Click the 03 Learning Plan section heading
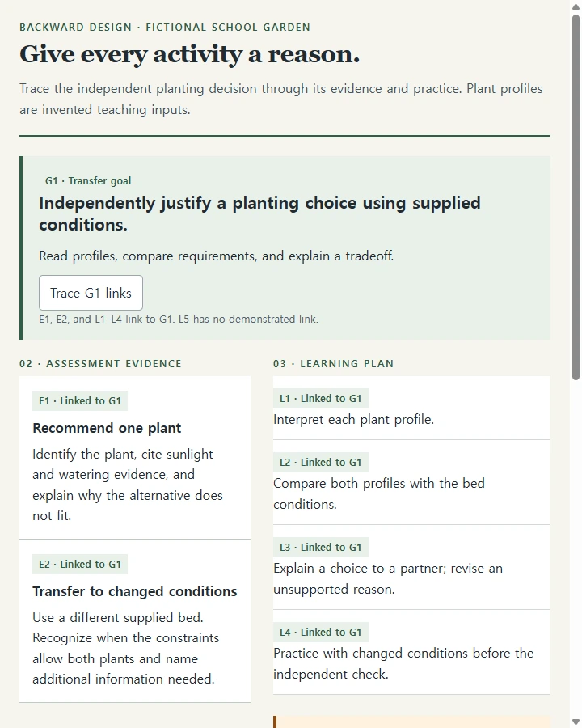Viewport: 582px width, 728px height. coord(334,363)
